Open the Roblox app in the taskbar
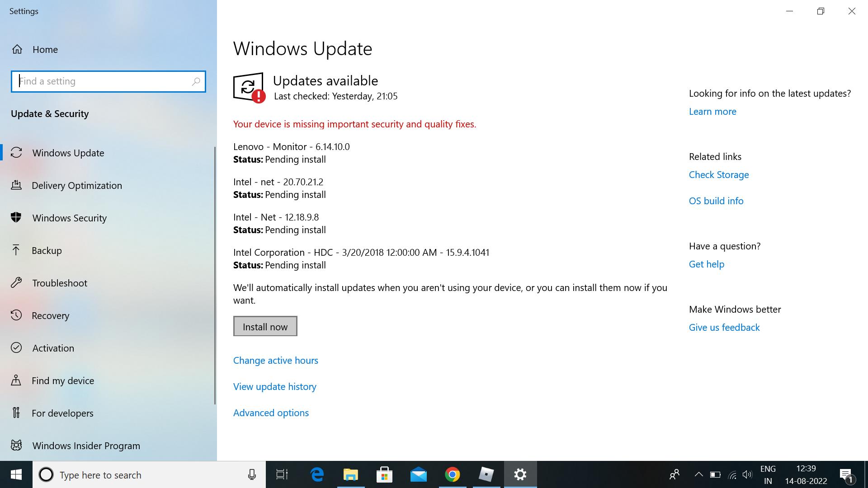This screenshot has width=868, height=488. [486, 474]
